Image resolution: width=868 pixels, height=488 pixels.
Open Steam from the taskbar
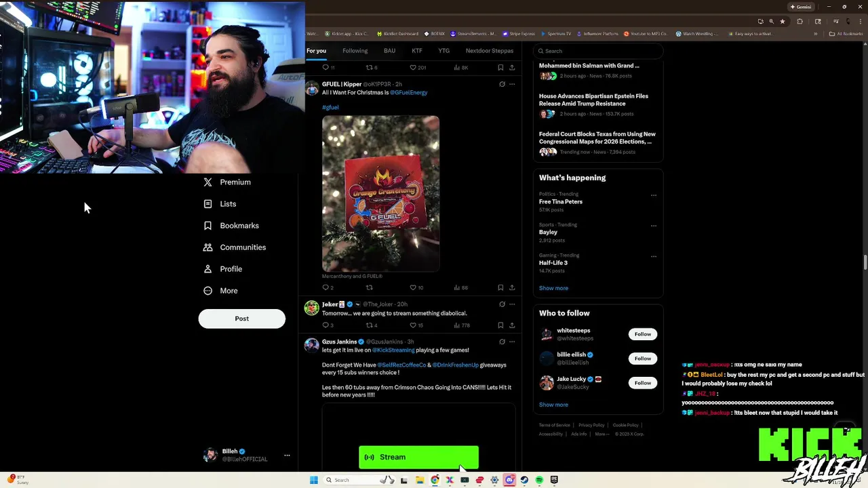click(524, 480)
